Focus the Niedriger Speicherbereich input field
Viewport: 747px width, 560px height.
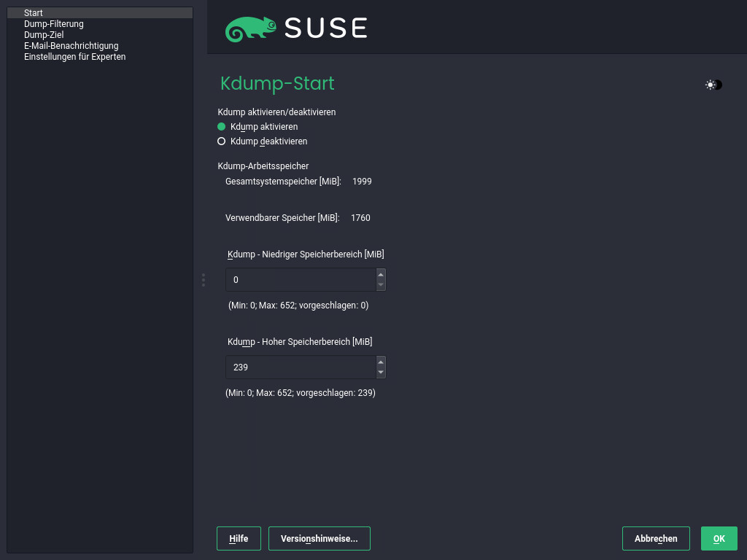(301, 280)
